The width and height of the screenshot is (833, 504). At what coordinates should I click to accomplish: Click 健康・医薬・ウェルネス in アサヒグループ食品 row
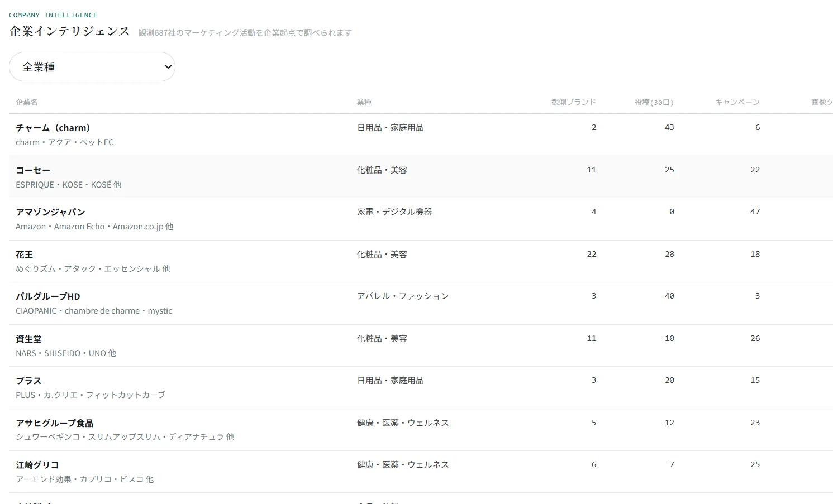pos(403,423)
